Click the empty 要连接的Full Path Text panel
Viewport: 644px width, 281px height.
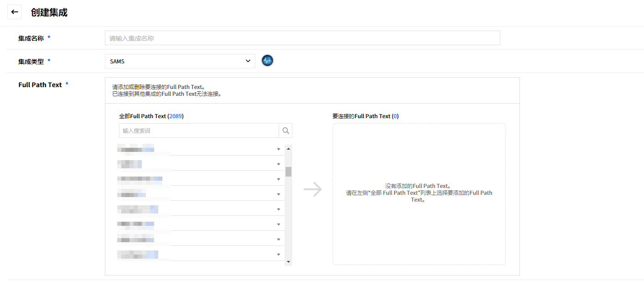tap(419, 228)
